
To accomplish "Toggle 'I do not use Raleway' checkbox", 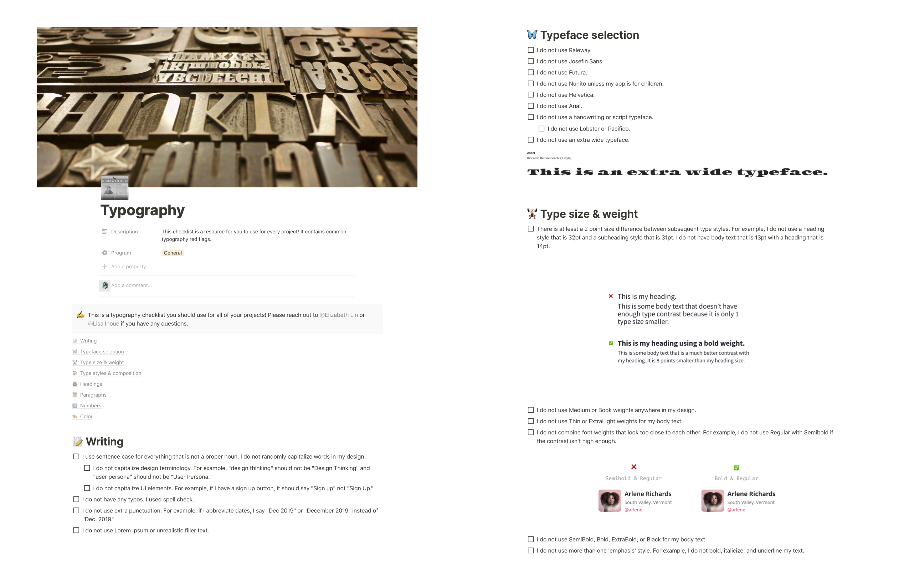I will pos(531,49).
